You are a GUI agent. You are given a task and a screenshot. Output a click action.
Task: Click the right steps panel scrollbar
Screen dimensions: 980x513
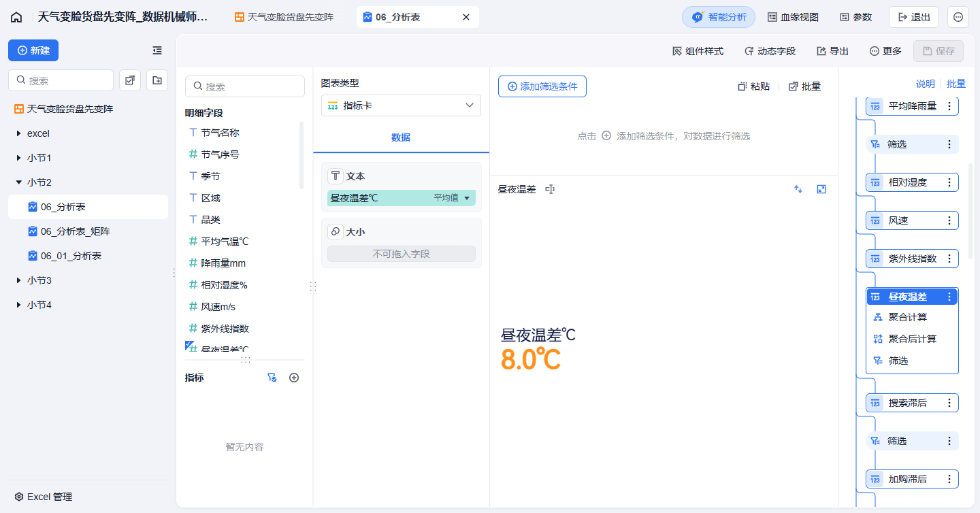click(970, 211)
